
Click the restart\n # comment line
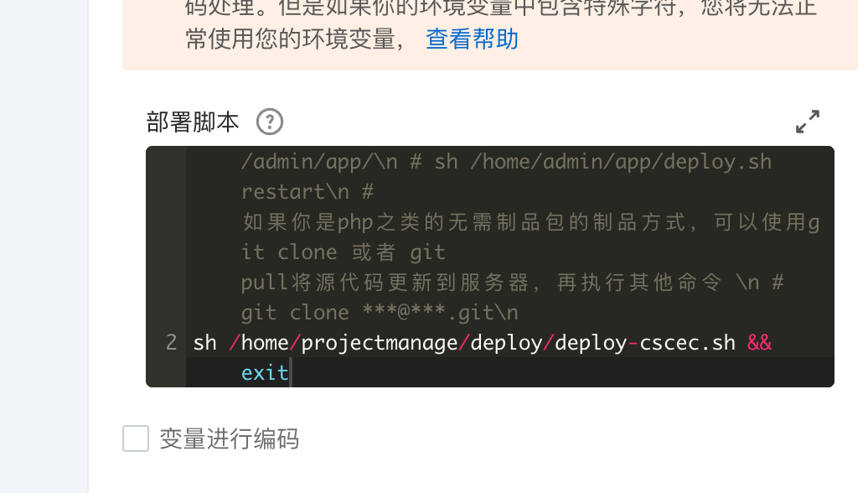[307, 192]
